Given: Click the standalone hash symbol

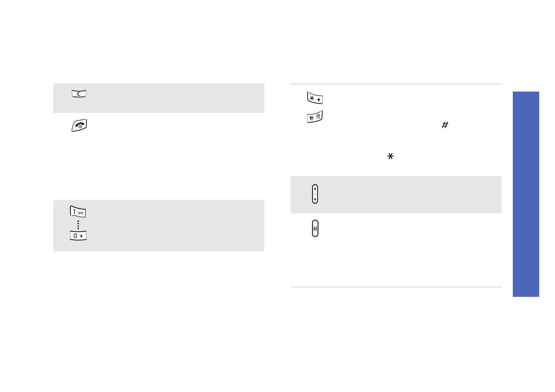Looking at the screenshot, I should (445, 125).
